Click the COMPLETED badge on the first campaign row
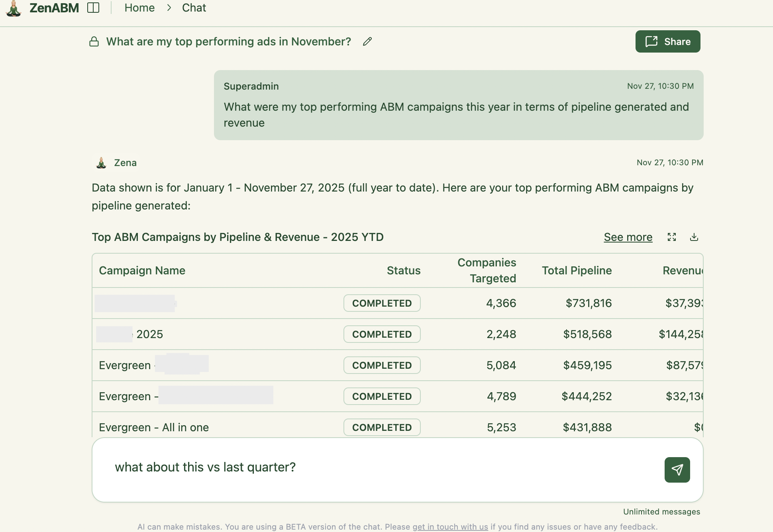 381,303
